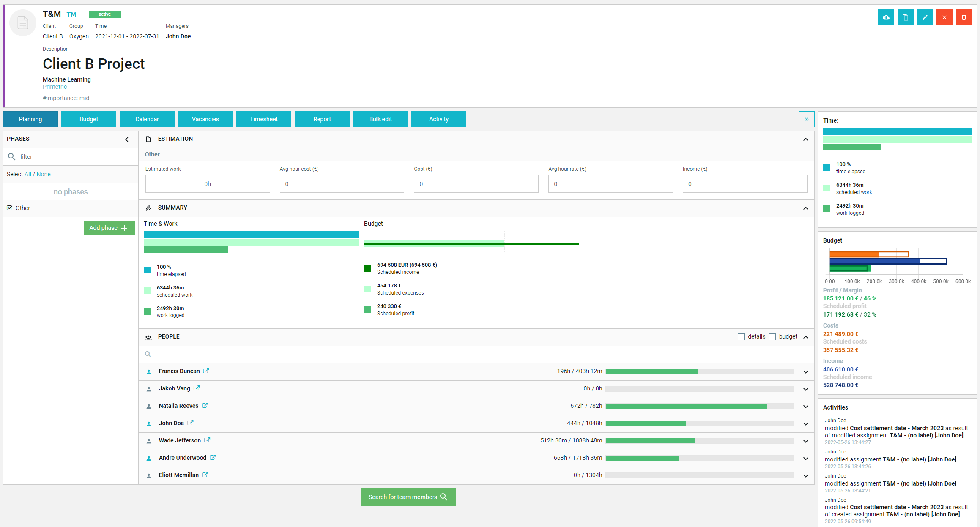Enable the budget checkbox in People

[772, 337]
